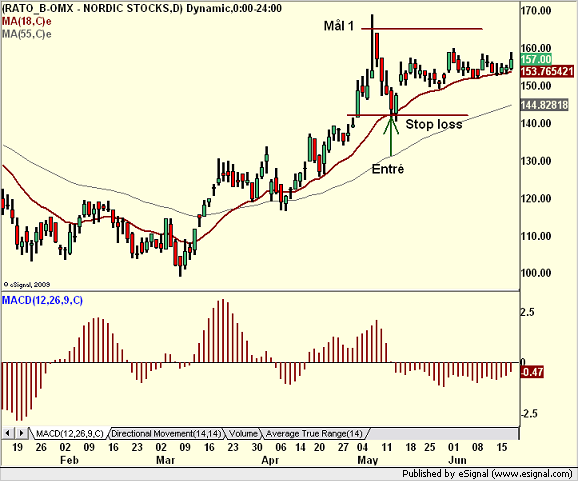This screenshot has width=578, height=481.
Task: Click the May month label on time axis
Action: point(368,460)
